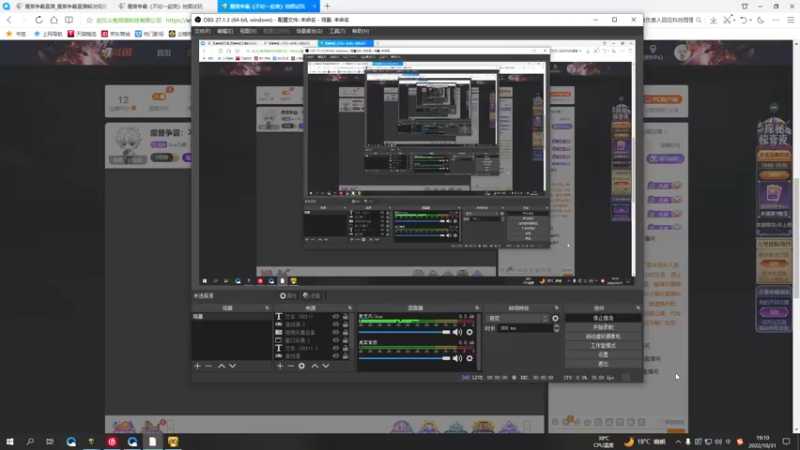Open the 麦克风/Aux audio settings gear

click(469, 332)
